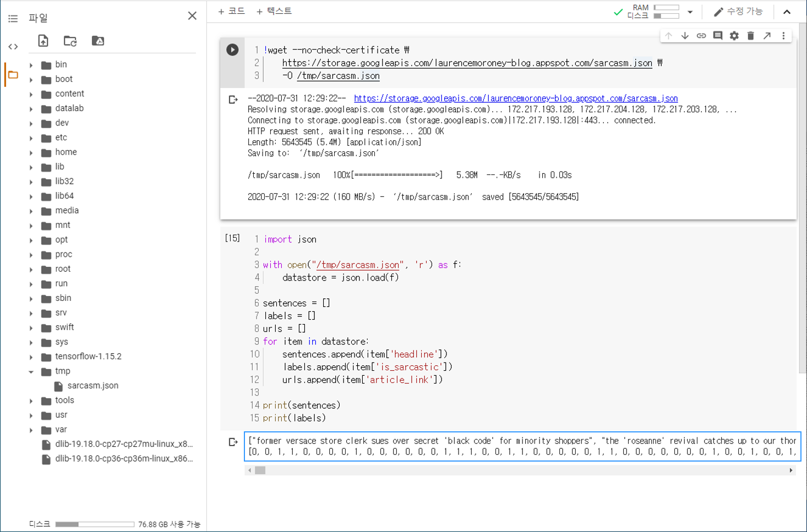Click the pencil editing mode icon
This screenshot has height=532, width=807.
718,12
